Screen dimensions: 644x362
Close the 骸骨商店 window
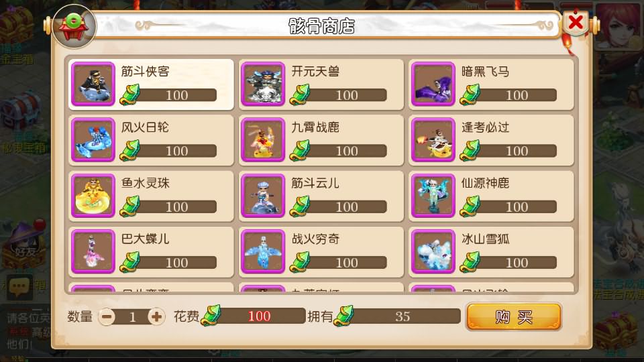tap(576, 22)
